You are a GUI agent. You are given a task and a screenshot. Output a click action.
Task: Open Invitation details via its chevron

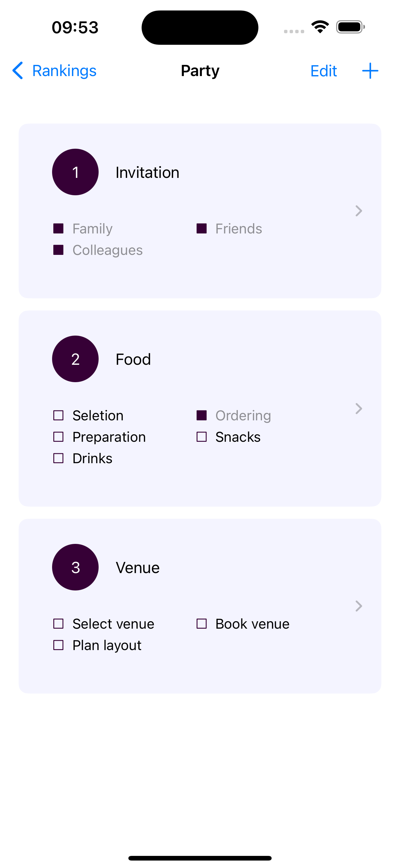(x=359, y=211)
